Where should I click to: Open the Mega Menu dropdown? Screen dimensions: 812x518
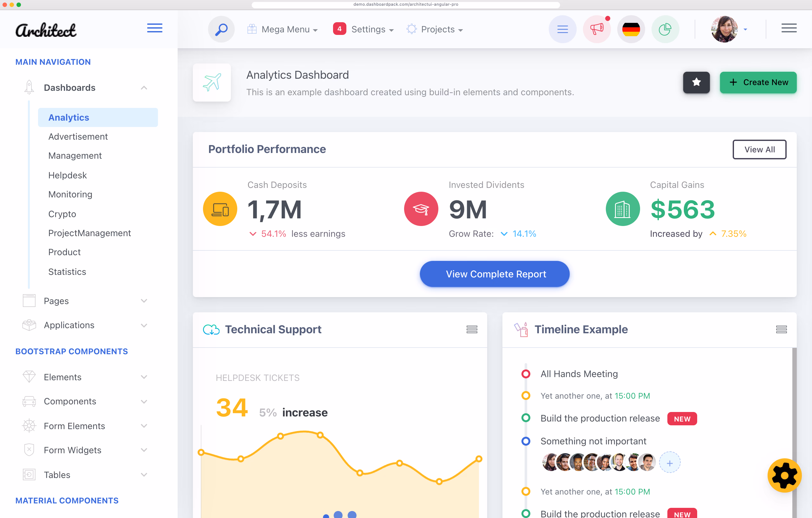(x=283, y=30)
